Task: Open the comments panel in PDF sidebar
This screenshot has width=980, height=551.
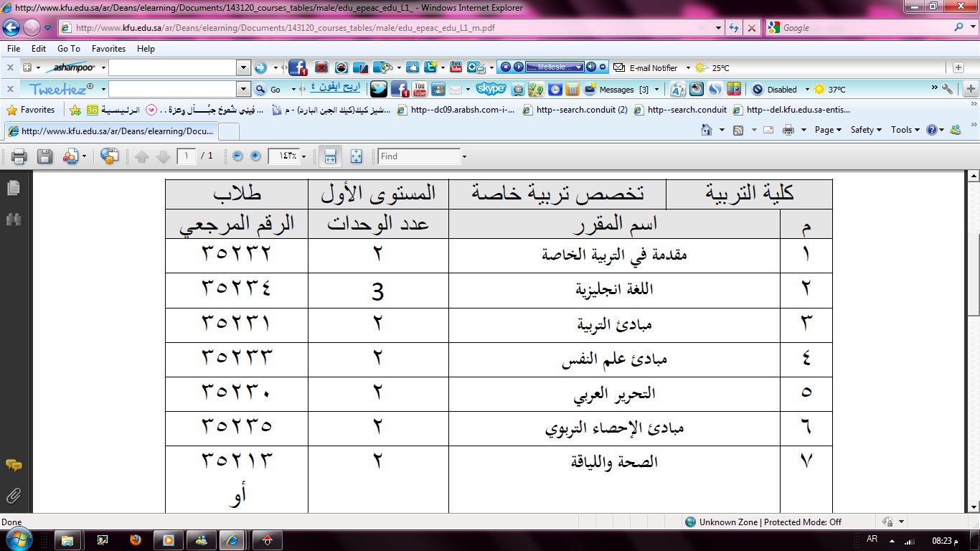Action: (13, 466)
